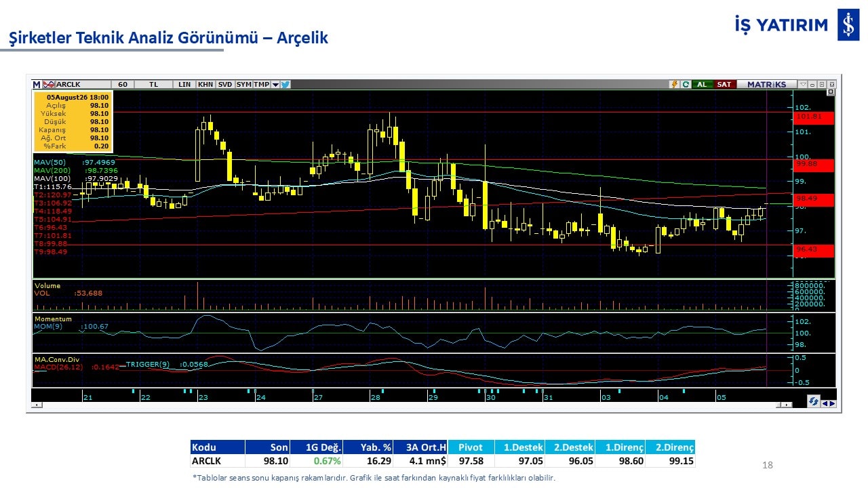Switch the TL currency setting
The height and width of the screenshot is (488, 868).
point(153,85)
